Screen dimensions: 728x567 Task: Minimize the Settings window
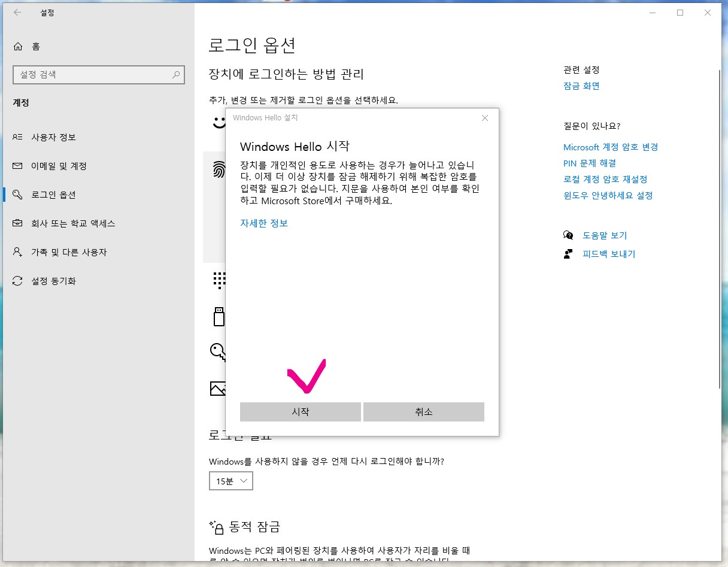pyautogui.click(x=653, y=13)
